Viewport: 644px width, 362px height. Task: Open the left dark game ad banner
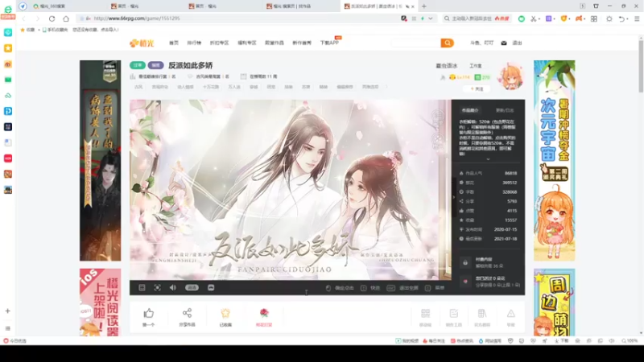coord(100,160)
